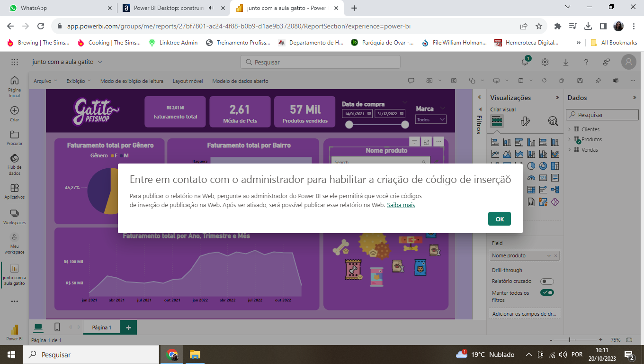Open Meu workspace in the sidebar
This screenshot has height=364, width=644.
pyautogui.click(x=15, y=244)
